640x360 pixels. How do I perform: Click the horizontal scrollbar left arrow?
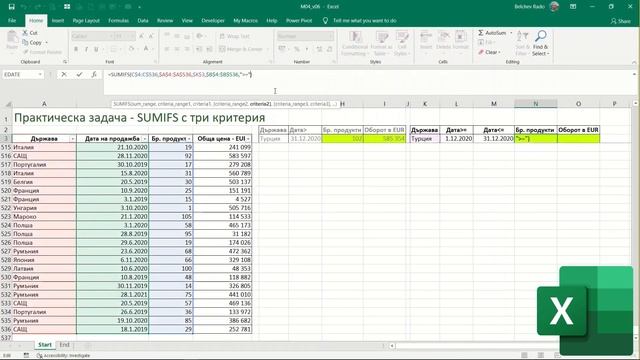(x=392, y=346)
